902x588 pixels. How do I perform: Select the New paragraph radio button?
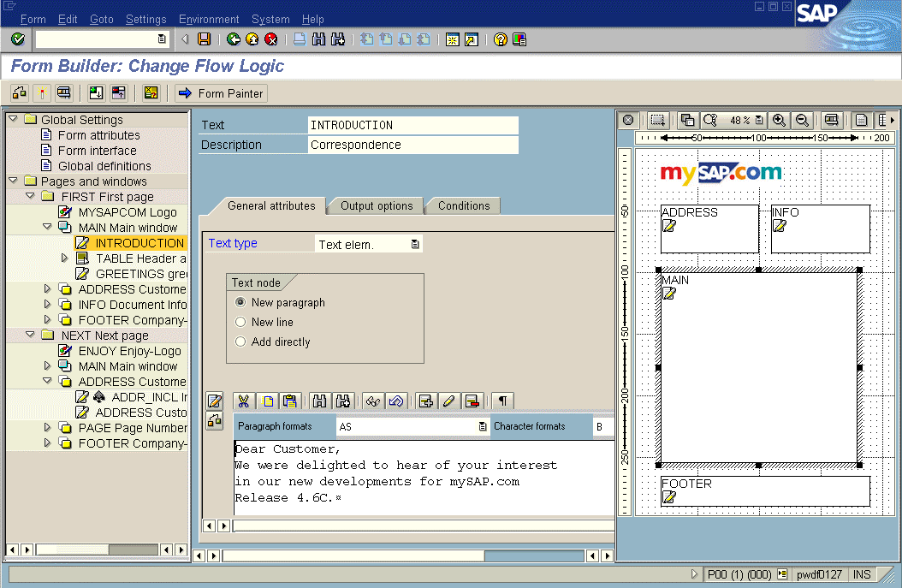(240, 302)
